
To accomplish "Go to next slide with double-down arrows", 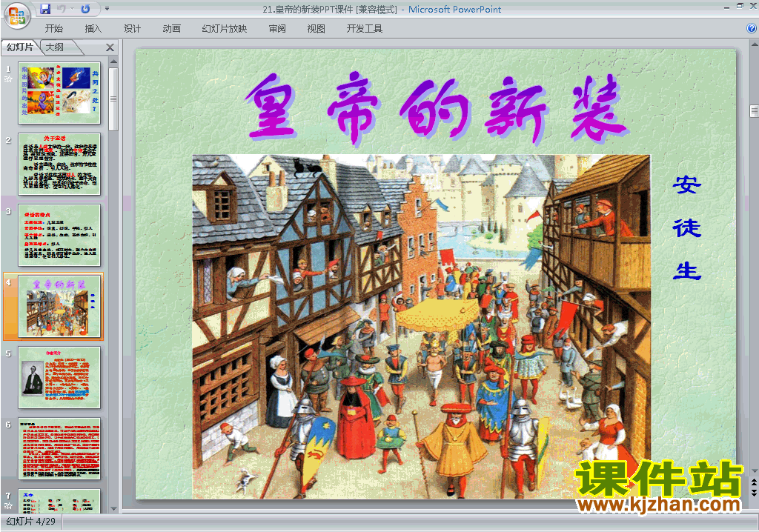I will [x=754, y=492].
